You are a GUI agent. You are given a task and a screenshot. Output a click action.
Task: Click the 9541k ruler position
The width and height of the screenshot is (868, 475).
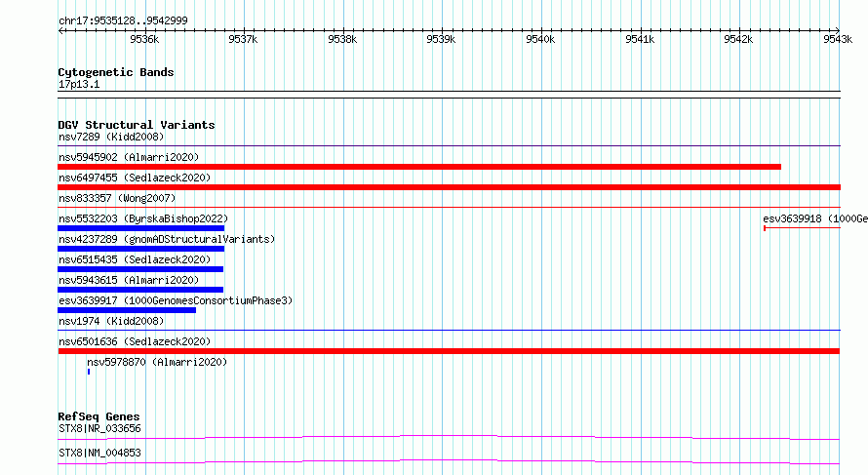coord(640,39)
